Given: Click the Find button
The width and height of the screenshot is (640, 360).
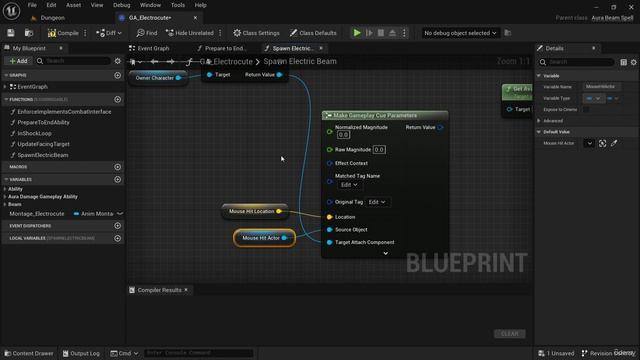Looking at the screenshot, I should click(x=147, y=33).
